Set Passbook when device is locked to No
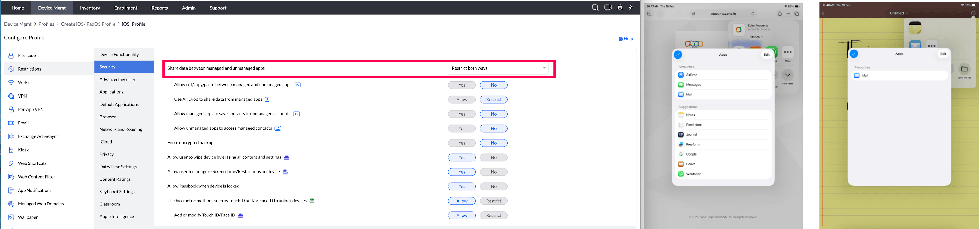 (x=494, y=186)
